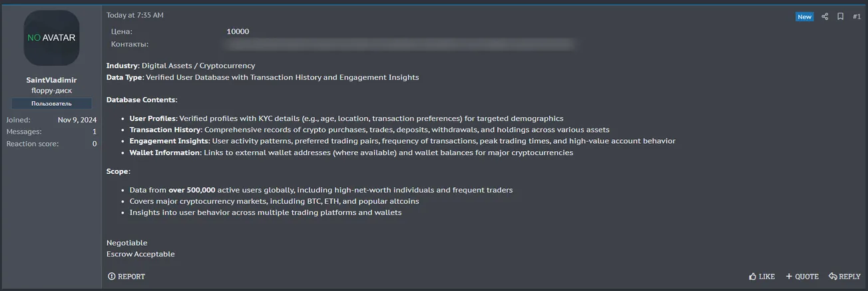Click the floppy-диск user title
The image size is (868, 291).
51,91
